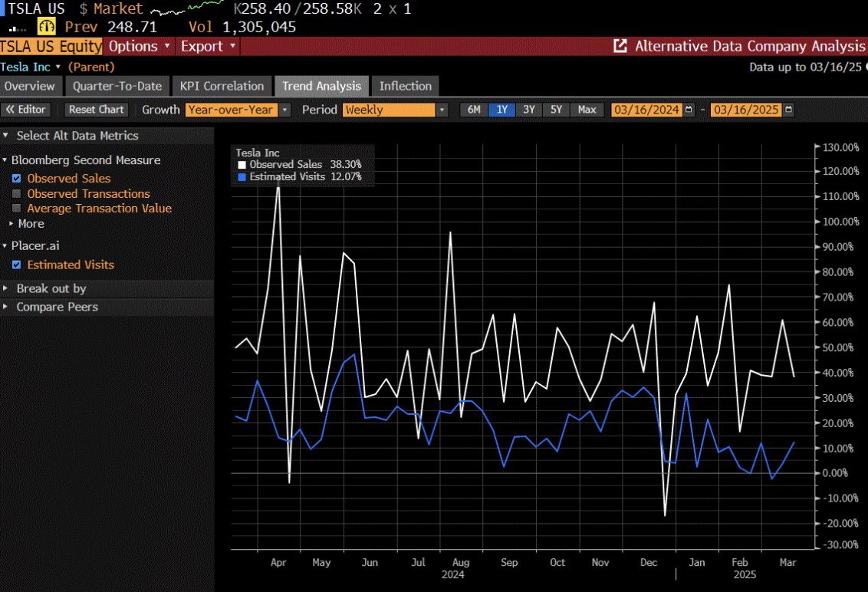Switch to the Quarter-To-Date tab
The height and width of the screenshot is (592, 868).
pyautogui.click(x=117, y=86)
